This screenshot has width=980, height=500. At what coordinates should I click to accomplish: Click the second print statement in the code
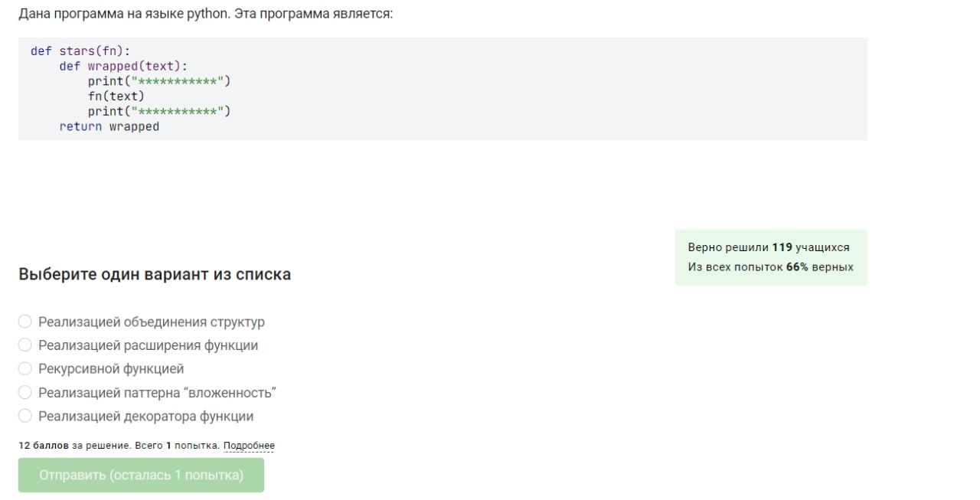(x=158, y=112)
